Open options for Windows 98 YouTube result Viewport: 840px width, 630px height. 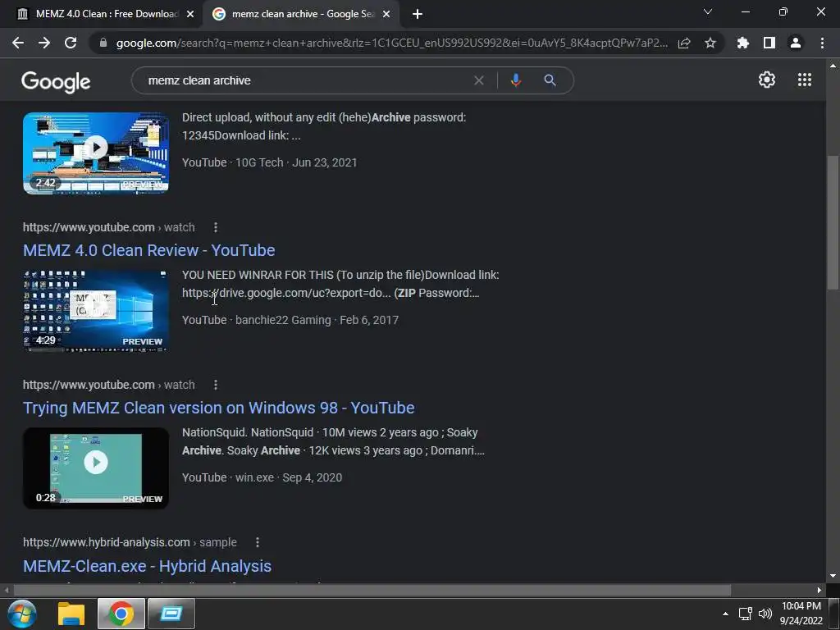coord(216,386)
